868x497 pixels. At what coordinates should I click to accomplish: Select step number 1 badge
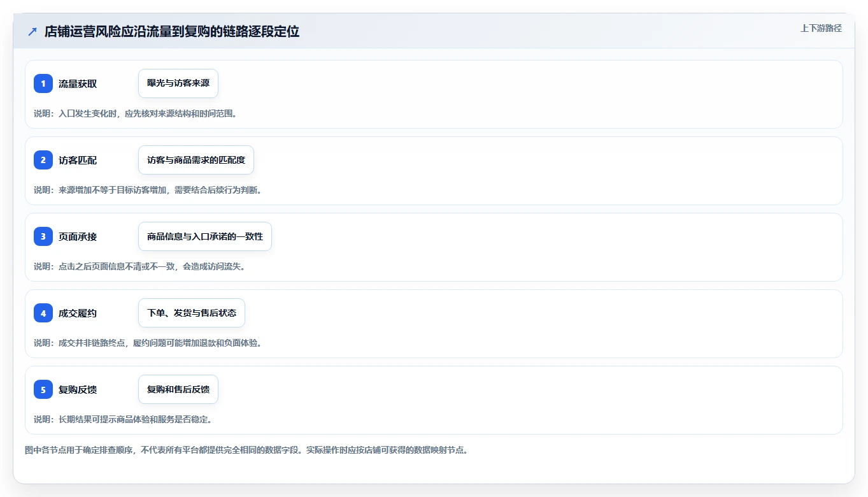coord(43,83)
